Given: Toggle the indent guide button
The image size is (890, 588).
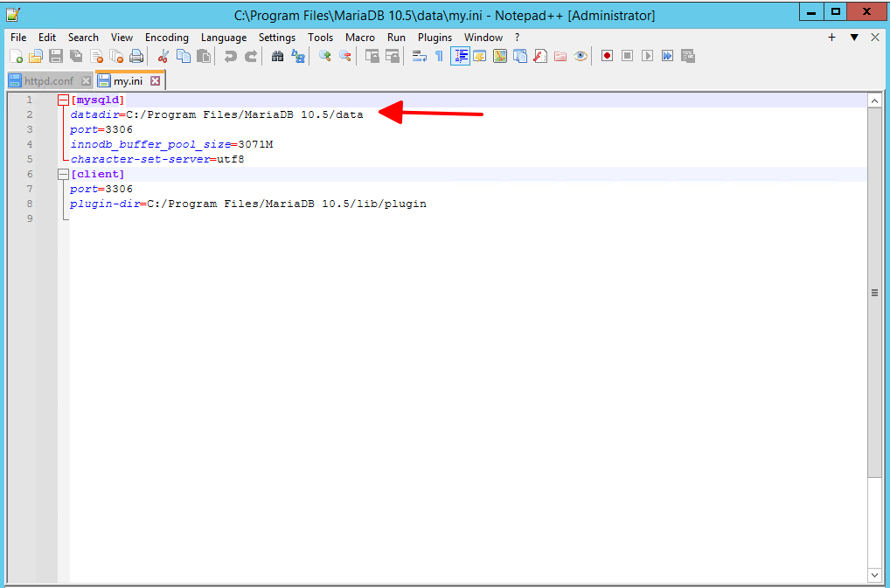Looking at the screenshot, I should pyautogui.click(x=461, y=56).
